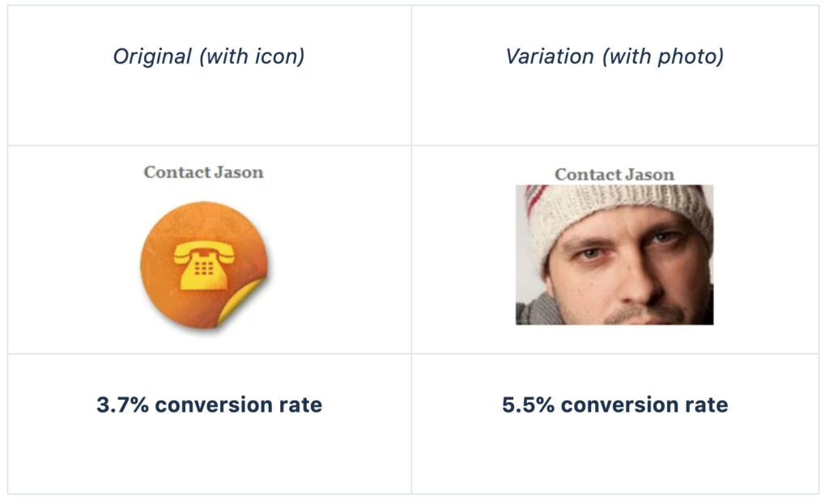Click the '3.7%' figure

pos(123,404)
